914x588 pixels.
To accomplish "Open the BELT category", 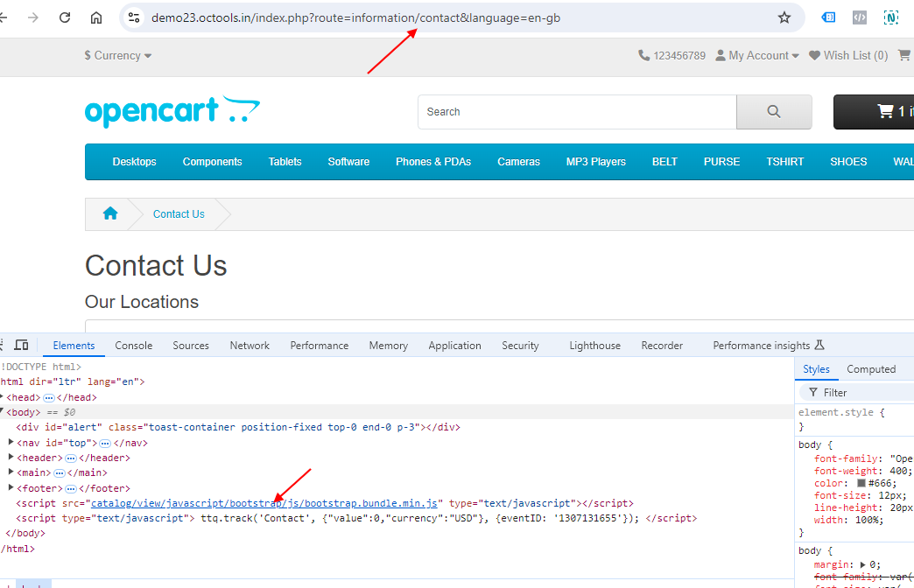I will [x=664, y=162].
